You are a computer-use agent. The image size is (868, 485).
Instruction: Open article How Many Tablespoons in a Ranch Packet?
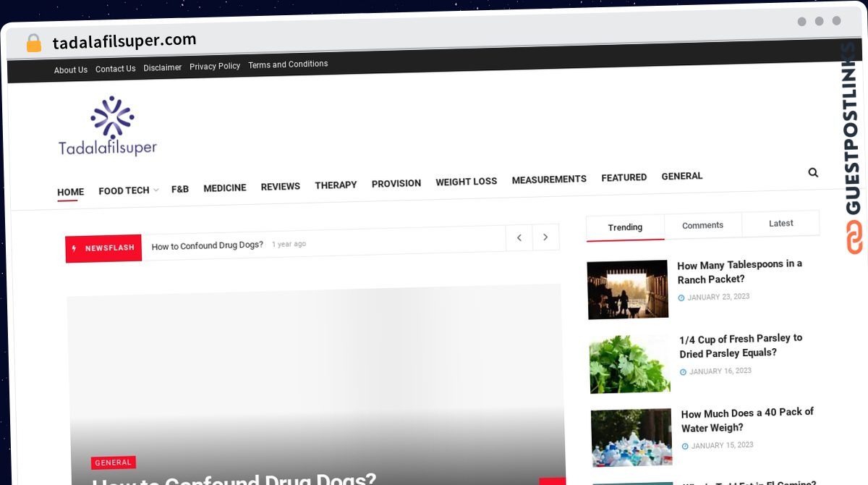[740, 271]
